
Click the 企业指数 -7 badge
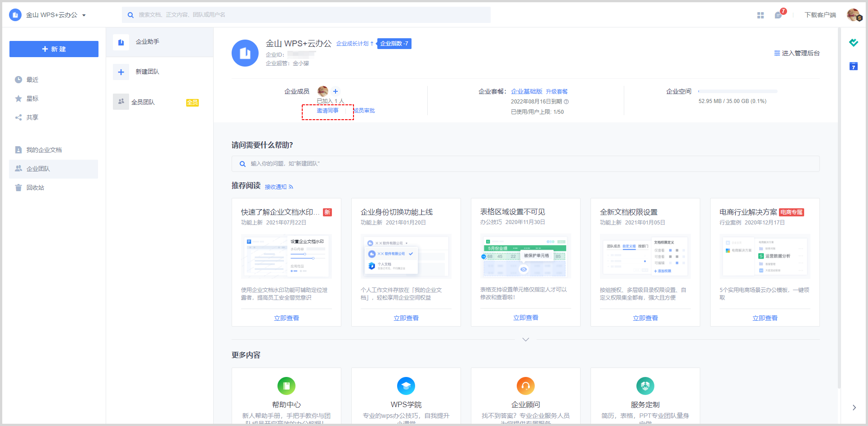pos(394,44)
